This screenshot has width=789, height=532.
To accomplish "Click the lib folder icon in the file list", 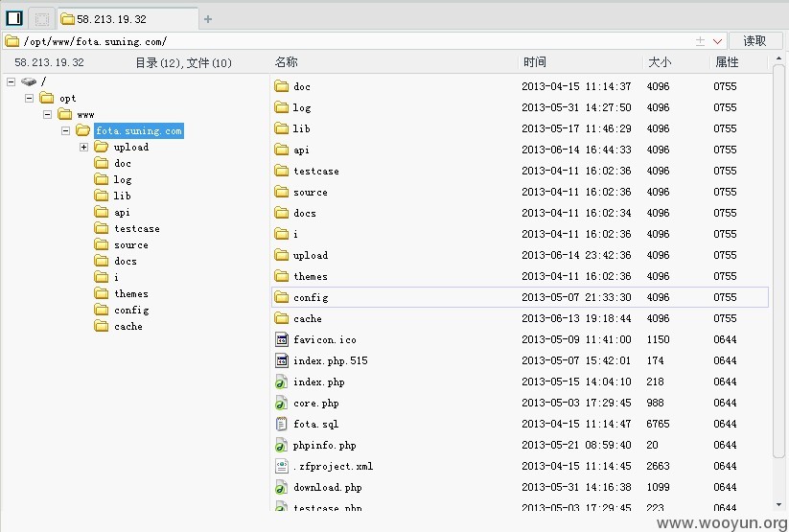I will pos(281,128).
